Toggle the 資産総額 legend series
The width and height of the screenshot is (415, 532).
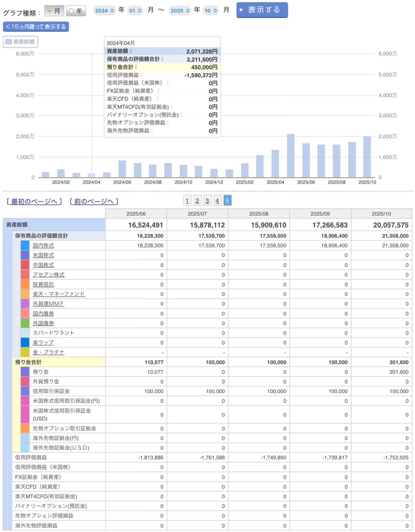coord(20,42)
